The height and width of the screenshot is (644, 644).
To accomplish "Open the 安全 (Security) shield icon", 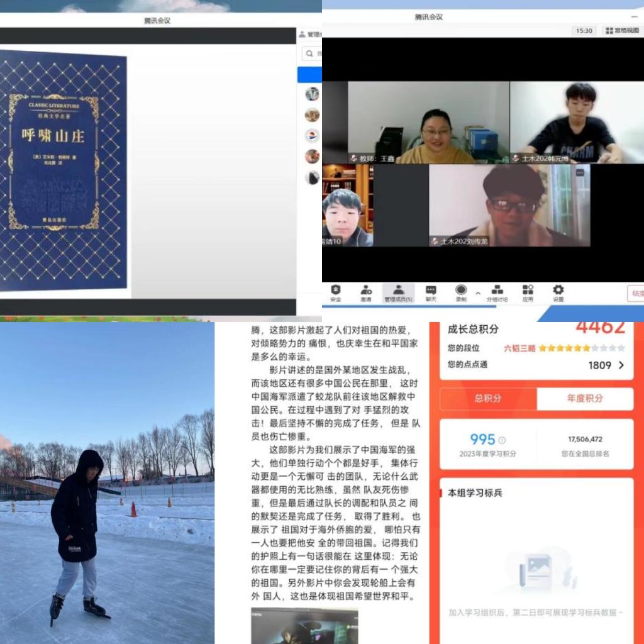I will [336, 292].
